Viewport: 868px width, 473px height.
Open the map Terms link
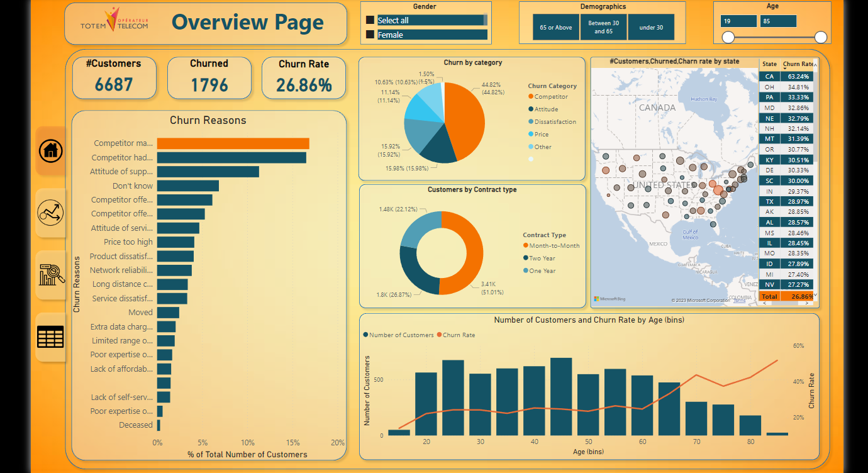point(740,301)
